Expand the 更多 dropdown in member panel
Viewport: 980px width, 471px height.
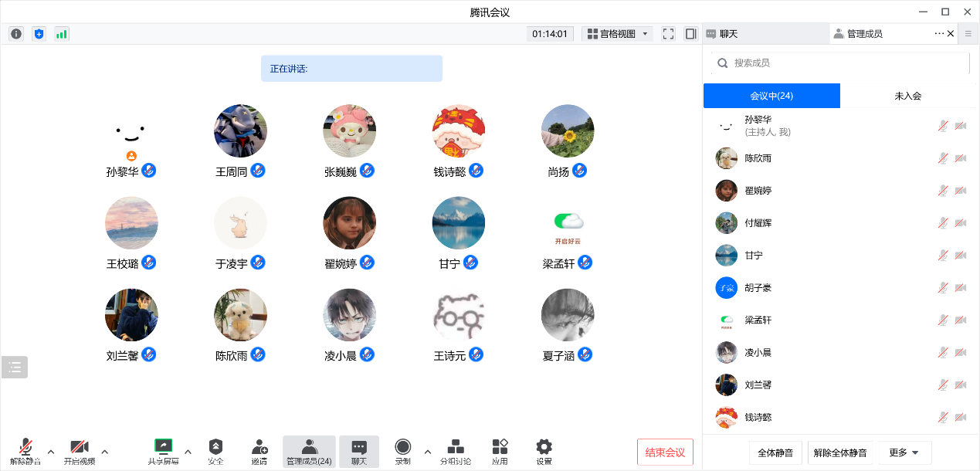(x=904, y=452)
